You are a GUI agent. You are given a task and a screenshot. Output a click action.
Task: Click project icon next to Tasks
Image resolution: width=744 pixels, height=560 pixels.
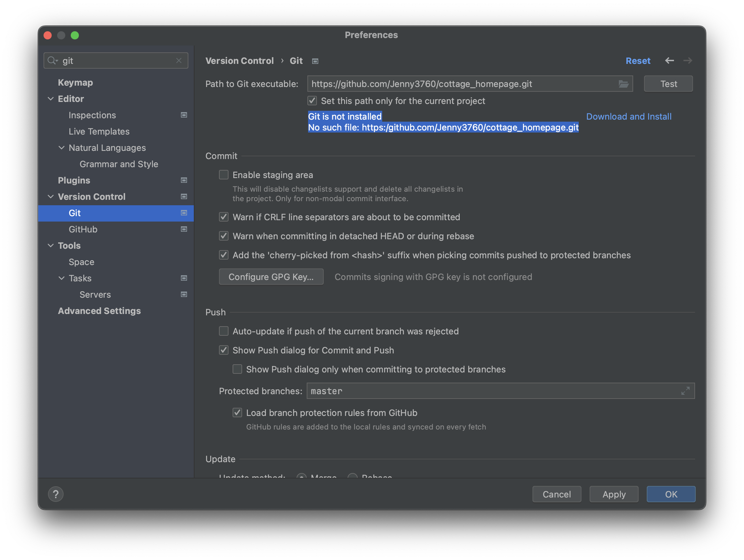(184, 278)
